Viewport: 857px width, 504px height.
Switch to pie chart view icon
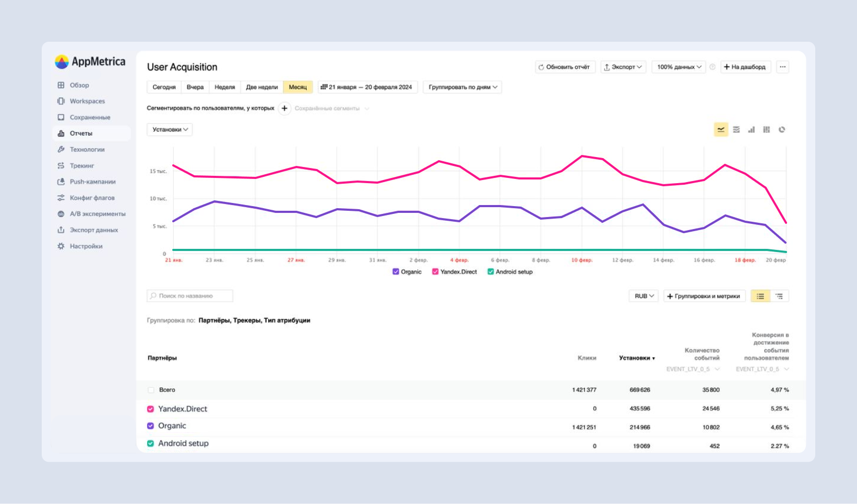point(782,130)
